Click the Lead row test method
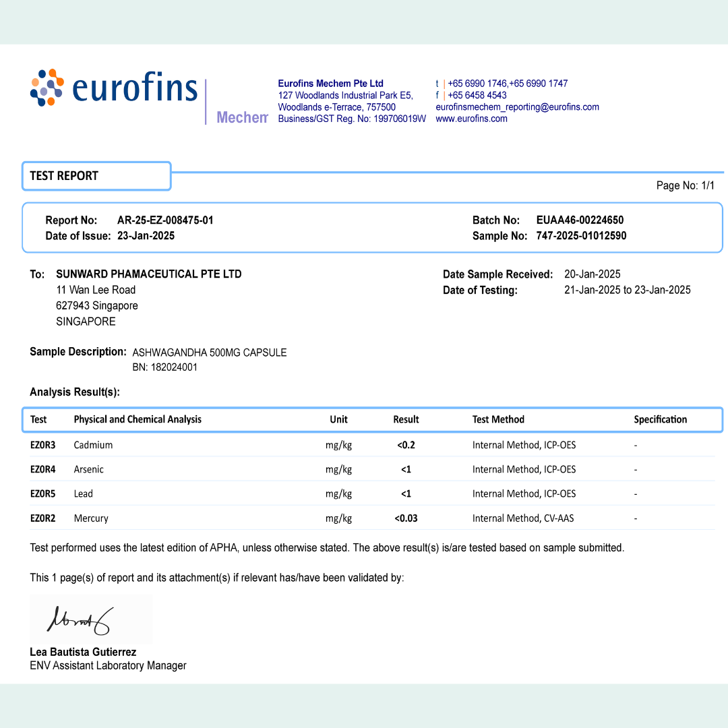The height and width of the screenshot is (728, 728). 524,493
